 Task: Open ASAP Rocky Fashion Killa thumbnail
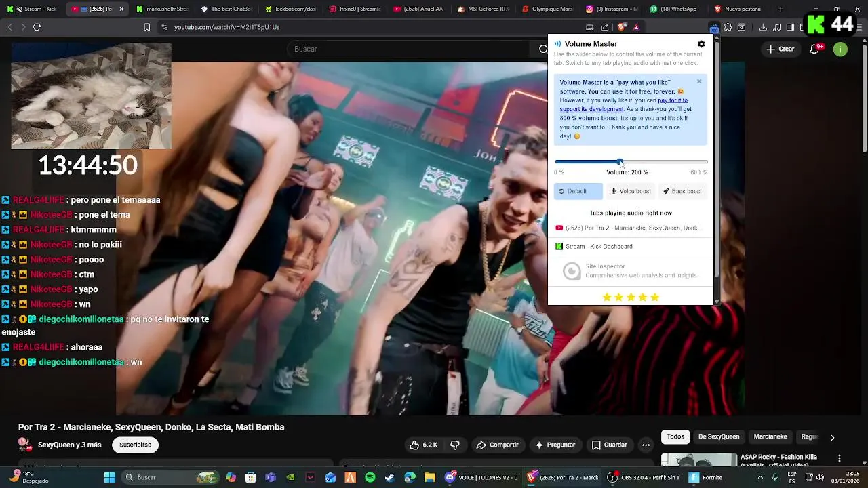click(x=699, y=460)
